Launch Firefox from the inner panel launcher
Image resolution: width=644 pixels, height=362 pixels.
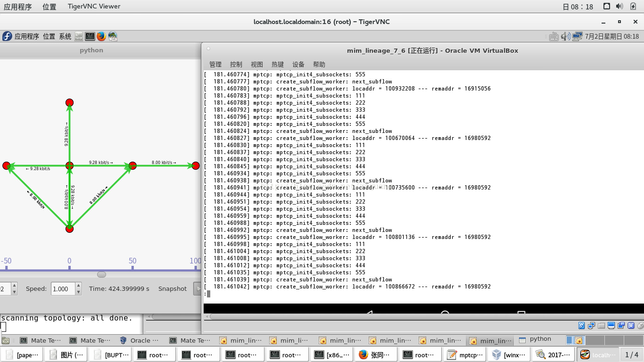pos(101,36)
